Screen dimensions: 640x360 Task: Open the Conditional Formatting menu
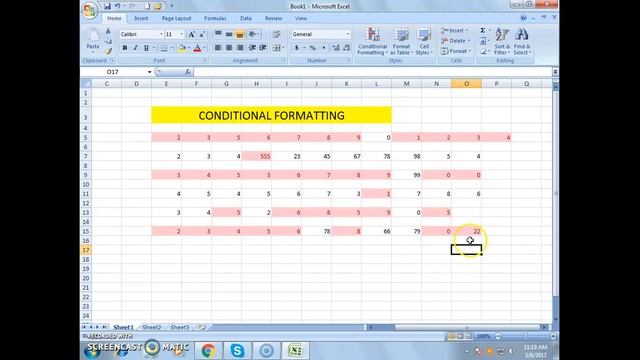pos(372,41)
